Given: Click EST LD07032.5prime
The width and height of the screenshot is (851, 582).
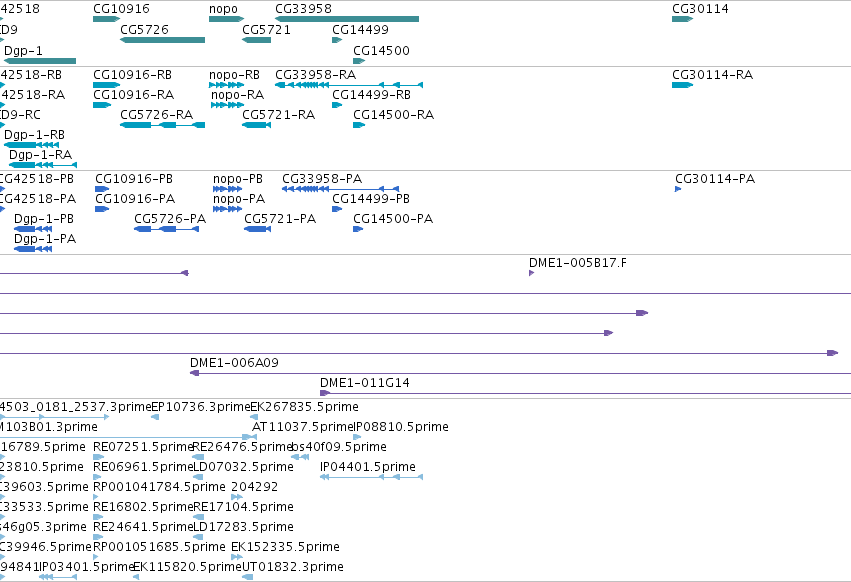Looking at the screenshot, I should (198, 477).
